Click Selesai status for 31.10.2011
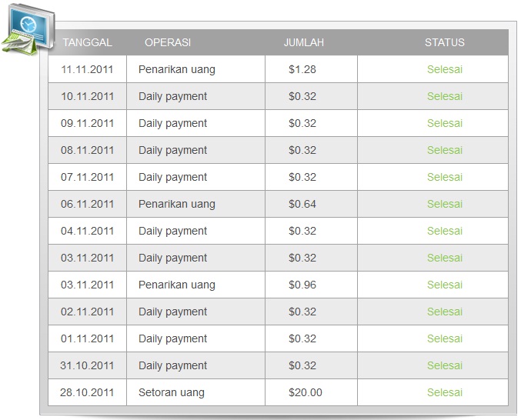 [445, 365]
